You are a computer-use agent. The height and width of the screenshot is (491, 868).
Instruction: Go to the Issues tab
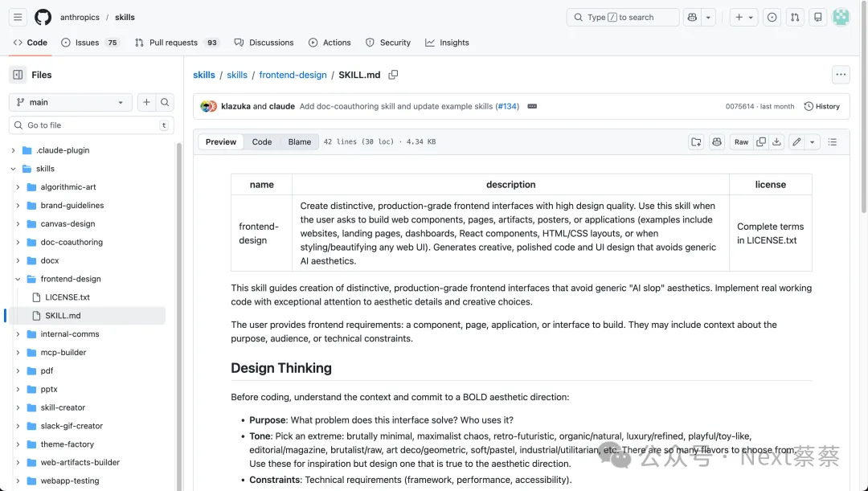[87, 43]
